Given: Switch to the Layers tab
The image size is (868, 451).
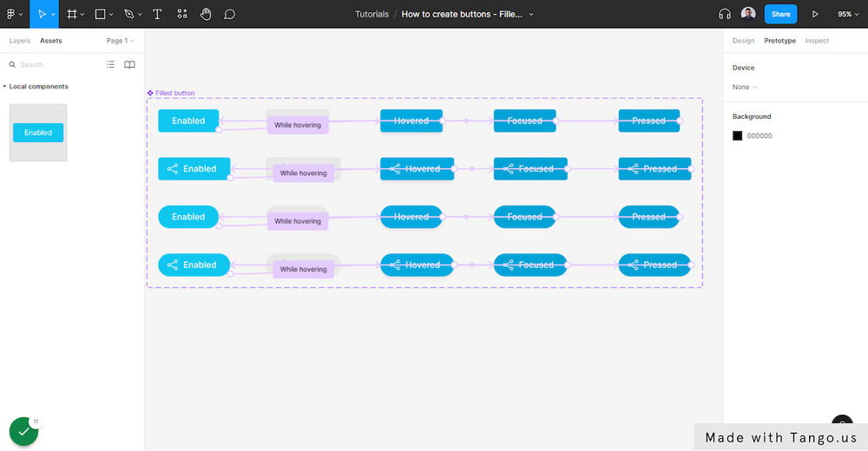Looking at the screenshot, I should click(x=19, y=41).
